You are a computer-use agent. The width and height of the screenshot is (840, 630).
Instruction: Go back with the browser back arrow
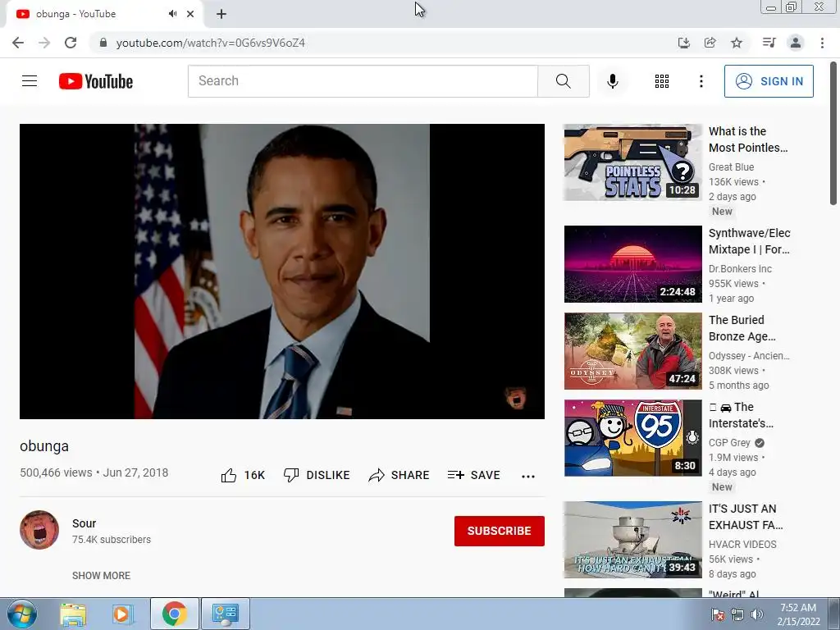tap(18, 43)
